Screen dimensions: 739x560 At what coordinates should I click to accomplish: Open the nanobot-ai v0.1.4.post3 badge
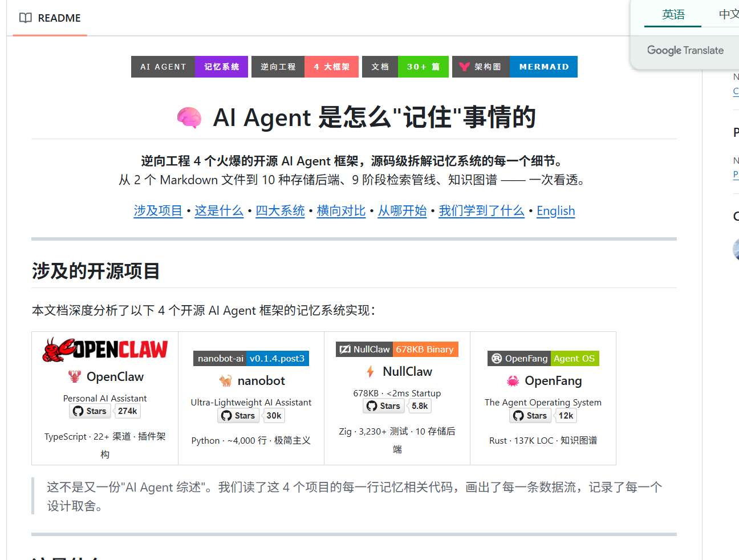coord(251,359)
